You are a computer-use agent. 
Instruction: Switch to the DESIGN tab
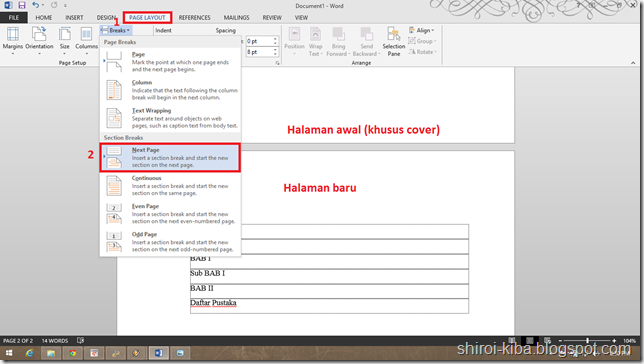(x=106, y=18)
